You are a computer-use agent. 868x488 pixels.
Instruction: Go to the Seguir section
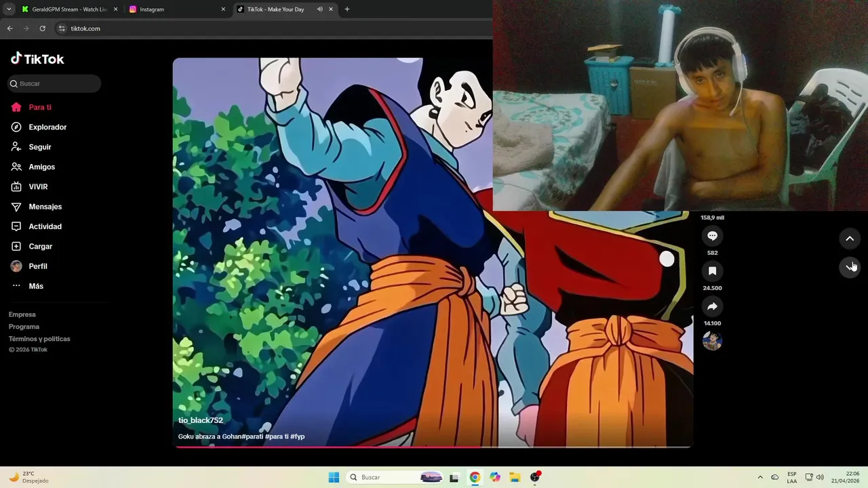click(x=40, y=147)
